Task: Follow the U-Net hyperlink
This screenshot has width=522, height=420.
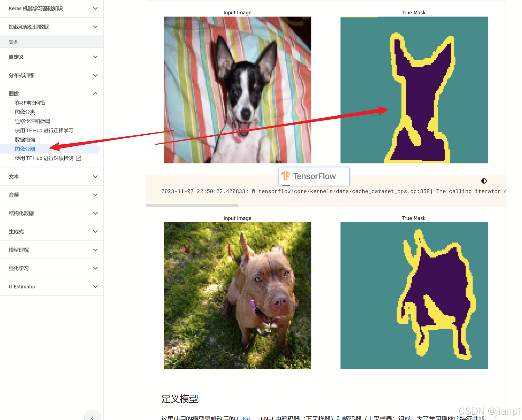Action: coord(244,418)
